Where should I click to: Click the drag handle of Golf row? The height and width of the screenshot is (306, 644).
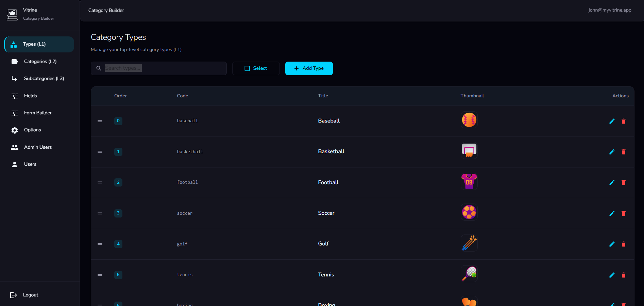point(100,244)
